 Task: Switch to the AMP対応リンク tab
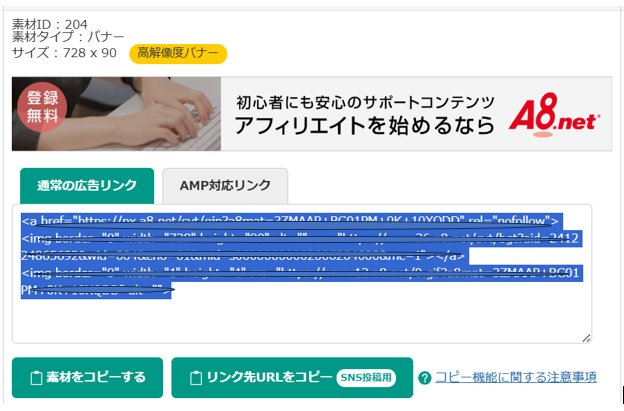225,186
